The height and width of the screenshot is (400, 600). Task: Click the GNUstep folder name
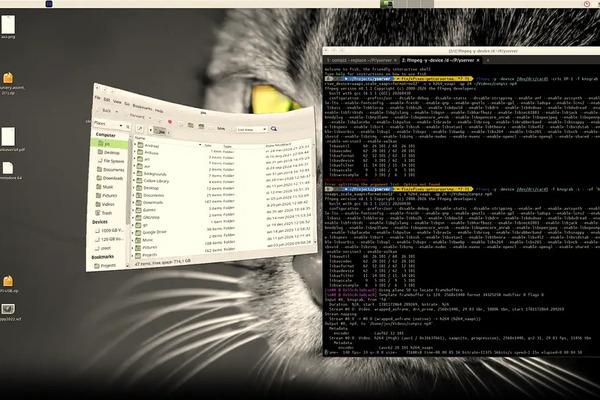coord(151,217)
